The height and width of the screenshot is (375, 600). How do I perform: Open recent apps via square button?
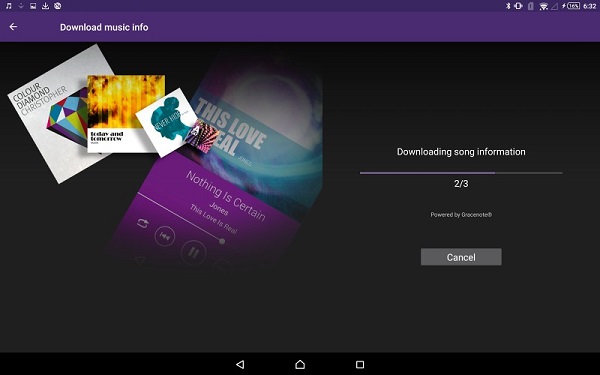(x=360, y=364)
